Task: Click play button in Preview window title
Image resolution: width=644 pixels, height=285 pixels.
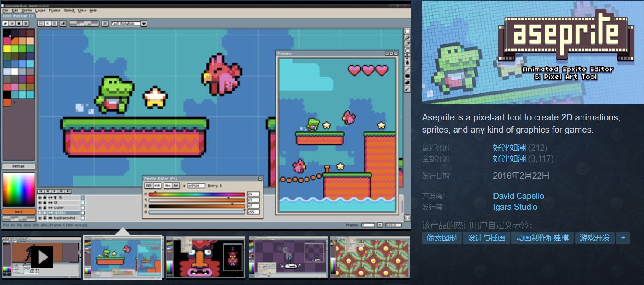Action: point(392,53)
